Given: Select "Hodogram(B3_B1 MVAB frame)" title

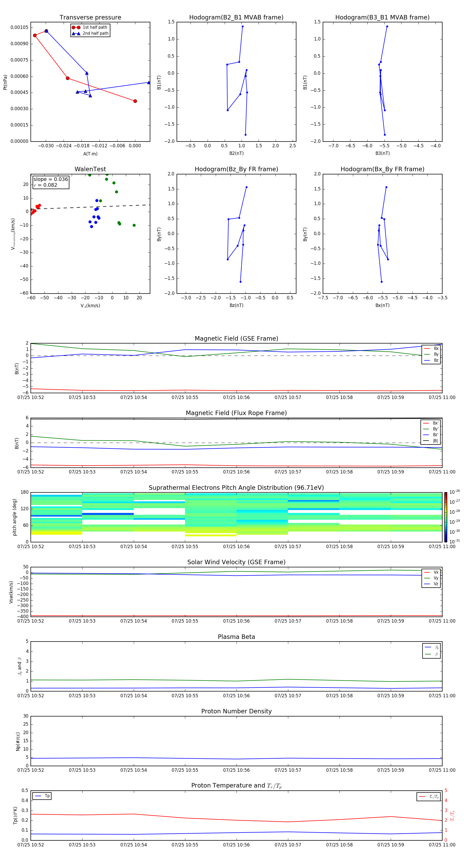Looking at the screenshot, I should (382, 18).
